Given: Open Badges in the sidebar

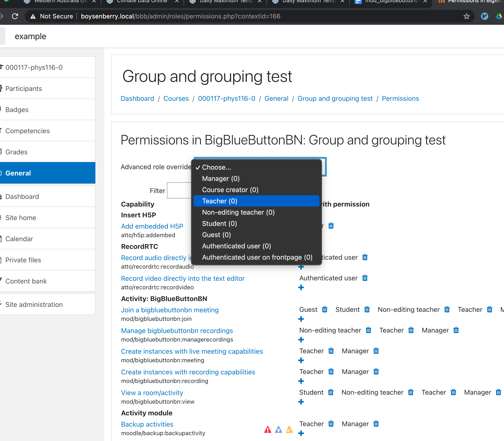Looking at the screenshot, I should [47, 110].
